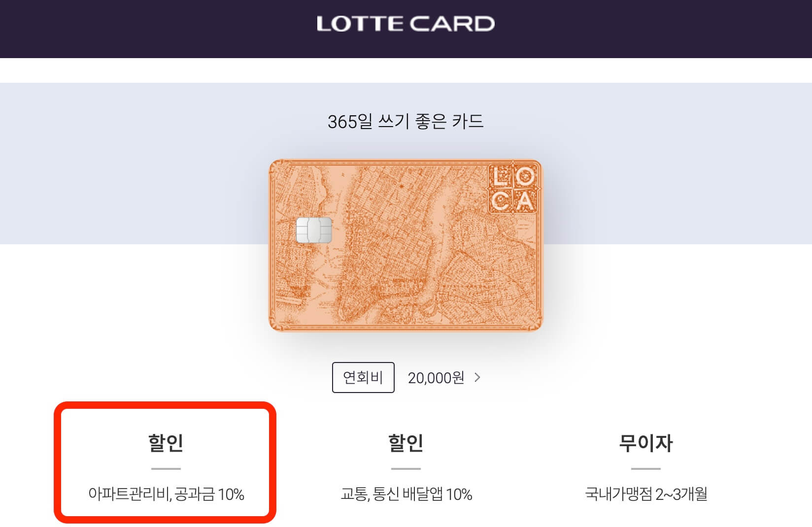Click the 할인 heading in the red box
Screen dimensions: 812x527
coord(166,442)
